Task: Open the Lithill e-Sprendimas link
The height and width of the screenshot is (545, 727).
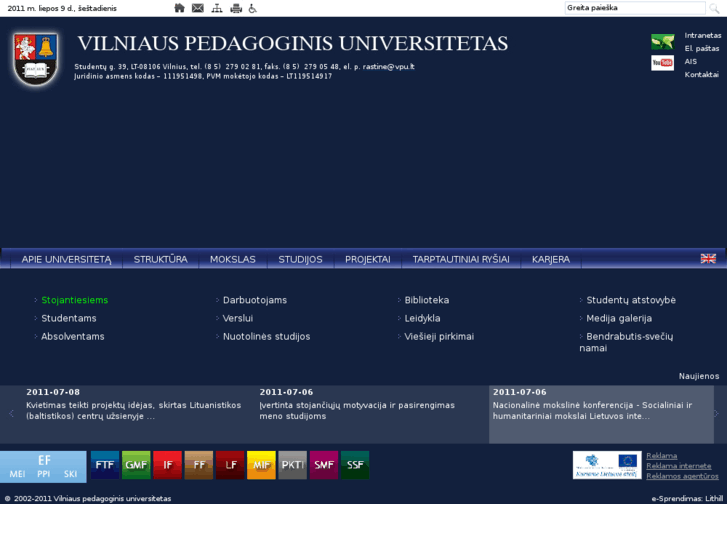Action: [x=714, y=499]
